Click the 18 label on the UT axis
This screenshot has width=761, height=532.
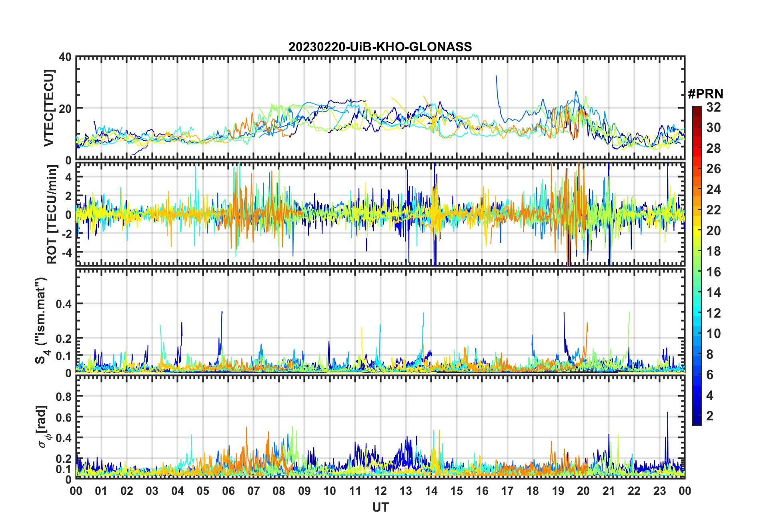click(533, 491)
